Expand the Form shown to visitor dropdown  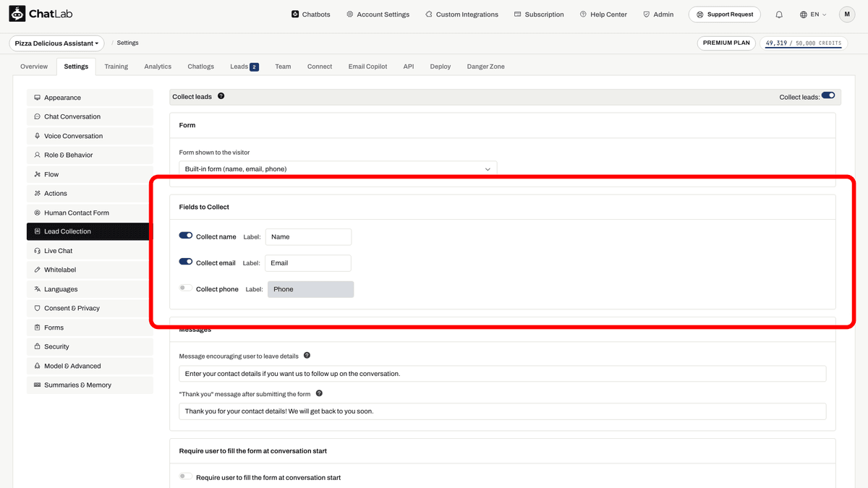coord(338,169)
